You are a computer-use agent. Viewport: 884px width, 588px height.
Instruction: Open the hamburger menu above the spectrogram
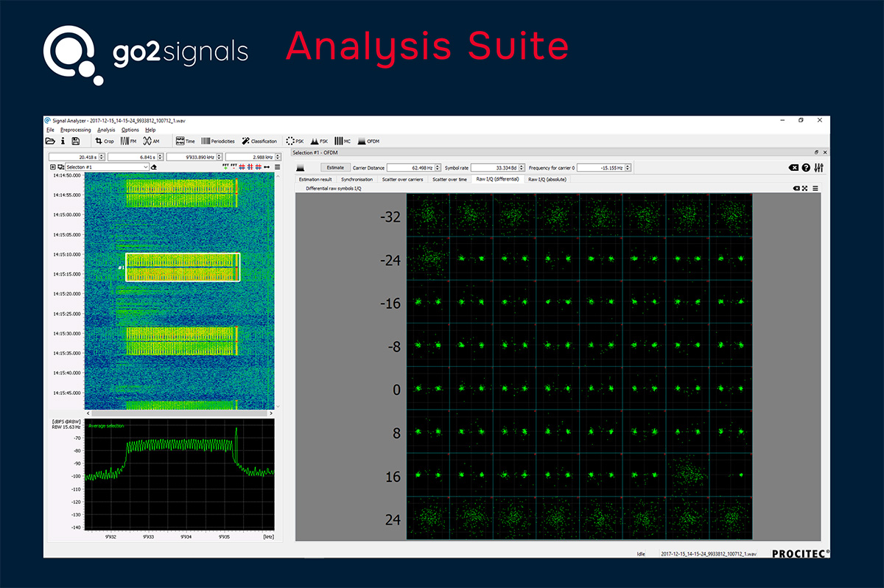tap(277, 167)
